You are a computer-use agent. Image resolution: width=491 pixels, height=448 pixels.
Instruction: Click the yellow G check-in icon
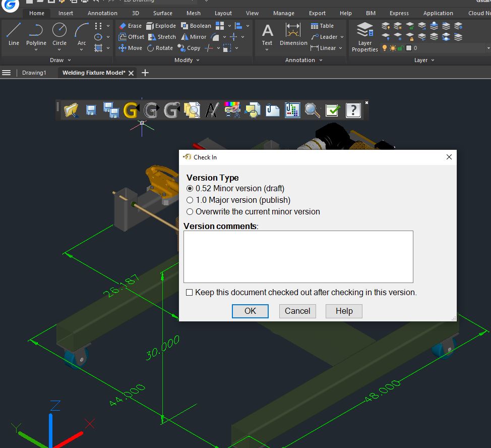click(x=131, y=110)
